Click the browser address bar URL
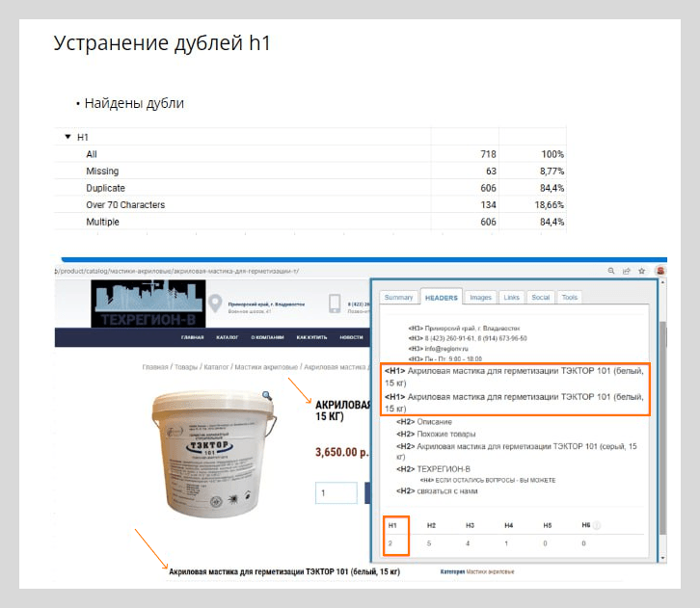The width and height of the screenshot is (700, 608). pyautogui.click(x=176, y=271)
